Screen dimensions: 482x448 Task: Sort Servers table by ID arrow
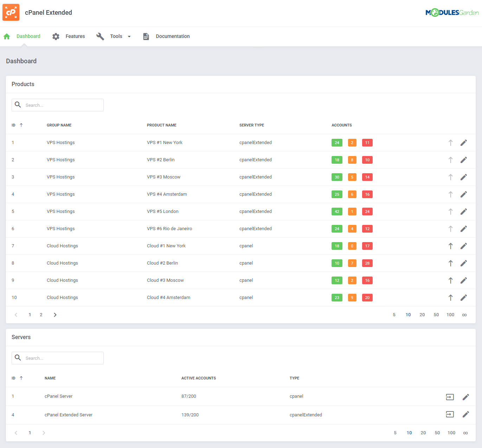[21, 378]
